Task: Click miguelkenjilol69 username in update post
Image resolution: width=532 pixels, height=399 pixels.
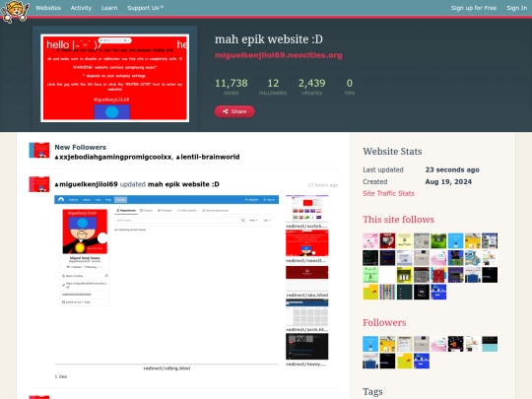Action: click(x=86, y=184)
